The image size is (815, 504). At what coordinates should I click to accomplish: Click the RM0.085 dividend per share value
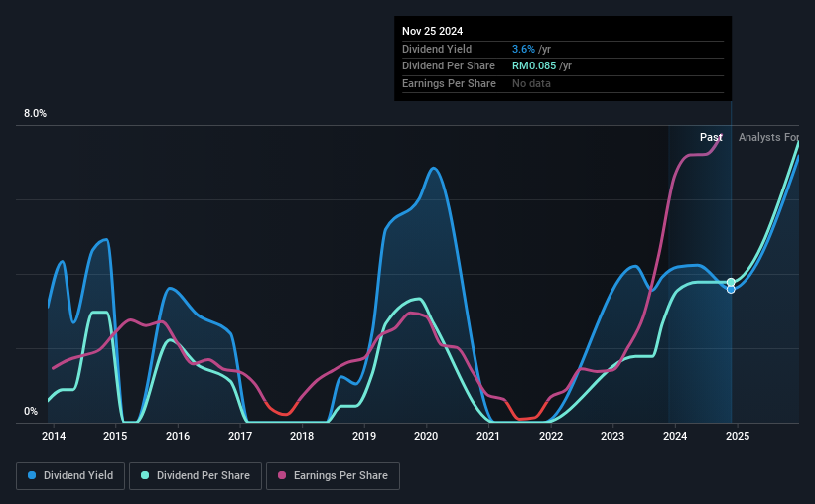point(534,66)
